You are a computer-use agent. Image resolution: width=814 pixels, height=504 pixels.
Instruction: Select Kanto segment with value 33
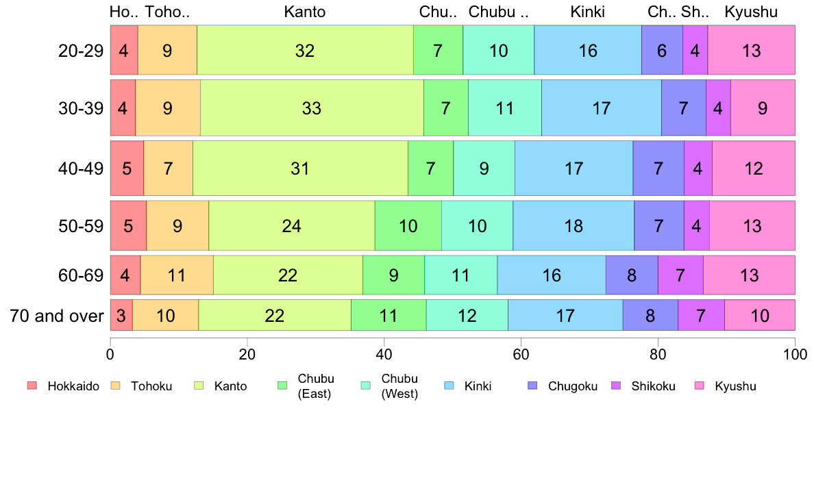312,108
